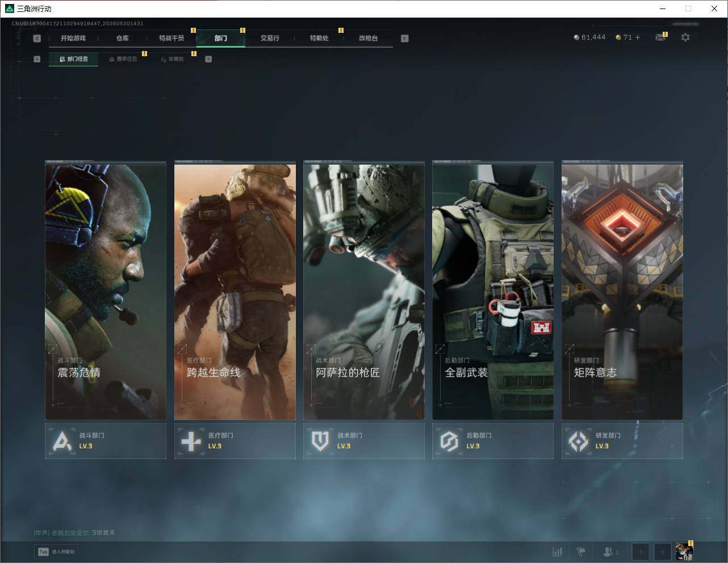728x563 pixels.
Task: Click the flag icon in bottom bar
Action: click(581, 552)
